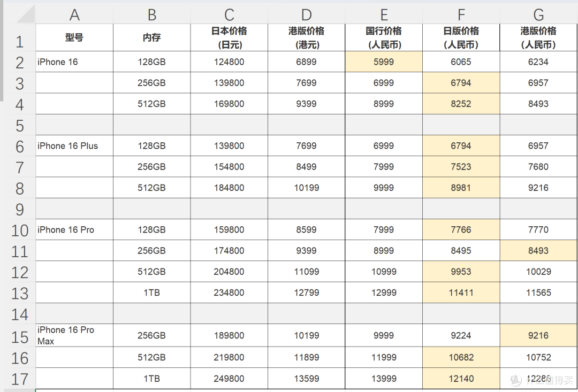This screenshot has height=392, width=578.
Task: Select the 日本价格 (日元) header cell
Action: pyautogui.click(x=229, y=37)
